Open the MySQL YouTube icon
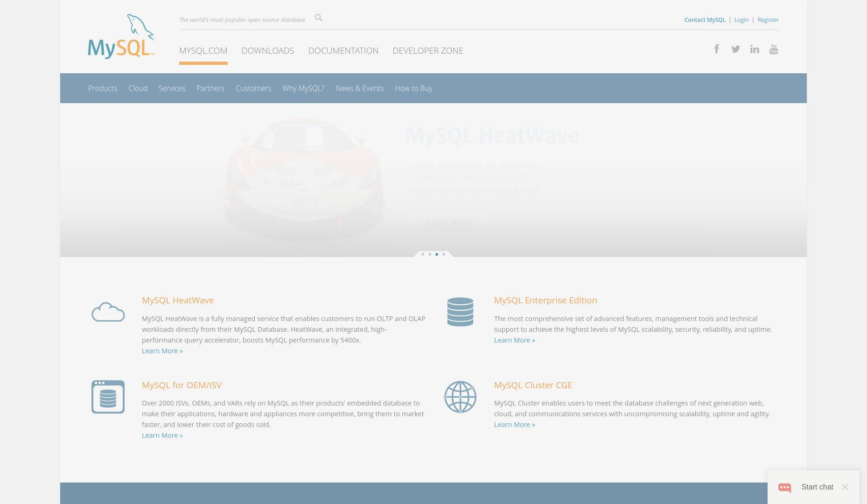This screenshot has height=504, width=867. (774, 49)
